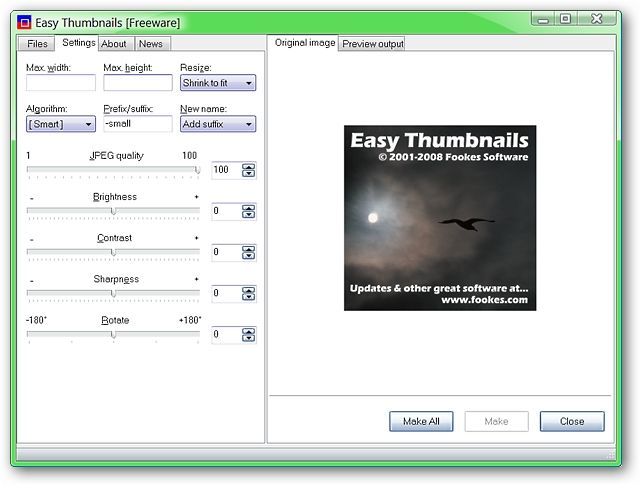
Task: Decrease Contrast value with down spinner arrow
Action: pos(248,256)
